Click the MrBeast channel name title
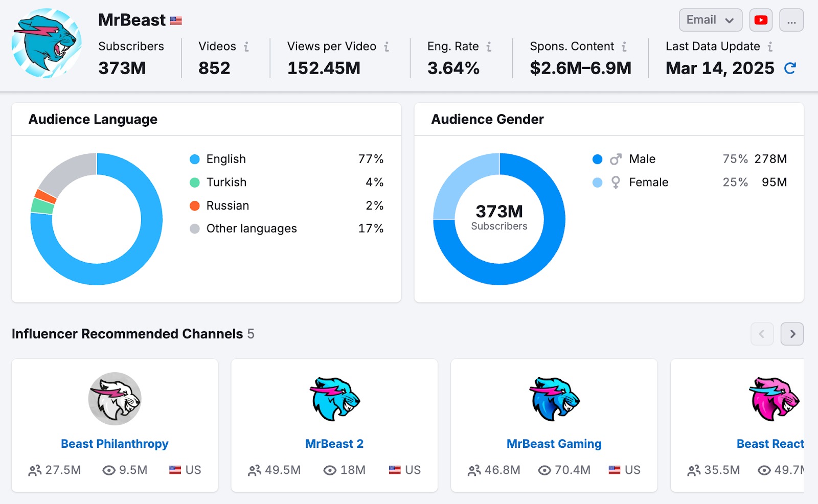 coord(132,20)
